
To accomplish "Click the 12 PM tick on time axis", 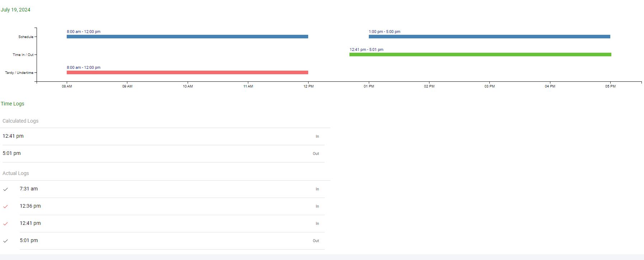I will tap(308, 86).
